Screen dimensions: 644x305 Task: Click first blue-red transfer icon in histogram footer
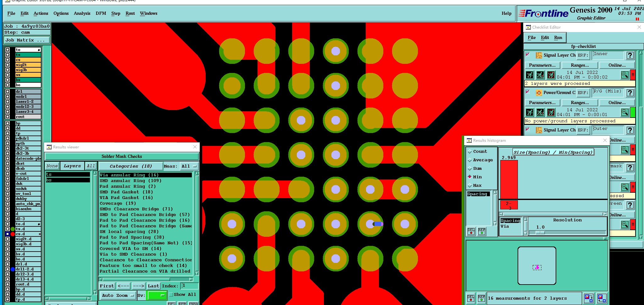588,298
